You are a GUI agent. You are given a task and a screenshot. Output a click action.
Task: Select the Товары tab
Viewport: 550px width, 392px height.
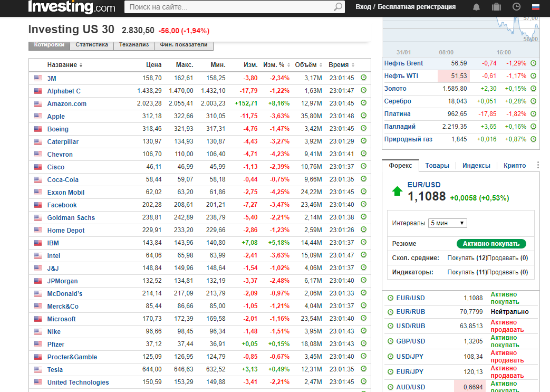point(437,166)
